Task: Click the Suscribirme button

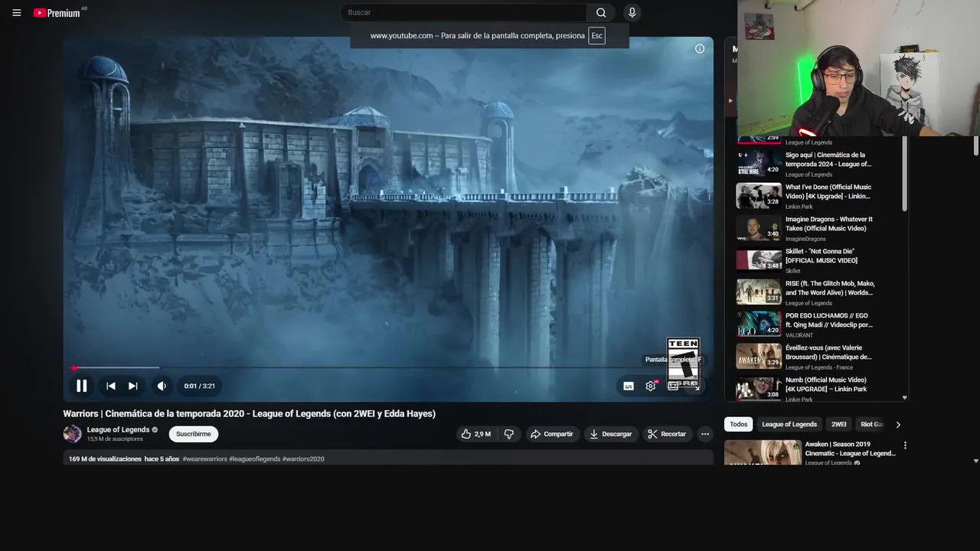Action: click(193, 434)
